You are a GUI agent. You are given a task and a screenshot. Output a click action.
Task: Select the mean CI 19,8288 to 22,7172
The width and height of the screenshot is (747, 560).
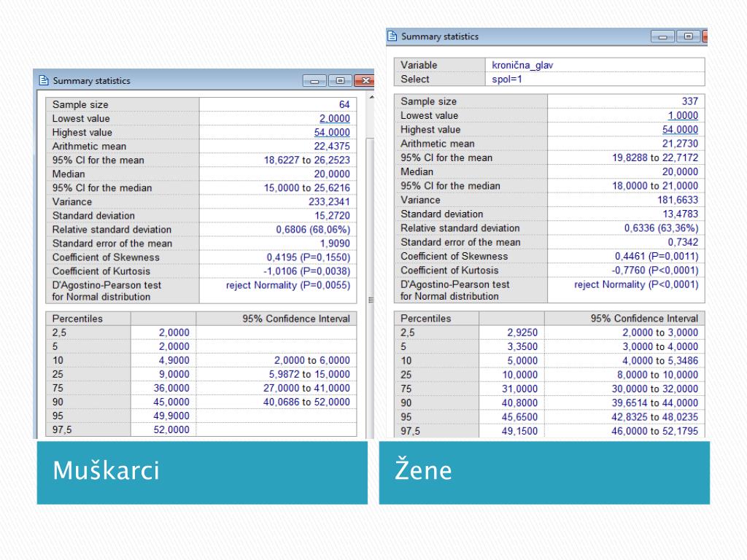(655, 157)
